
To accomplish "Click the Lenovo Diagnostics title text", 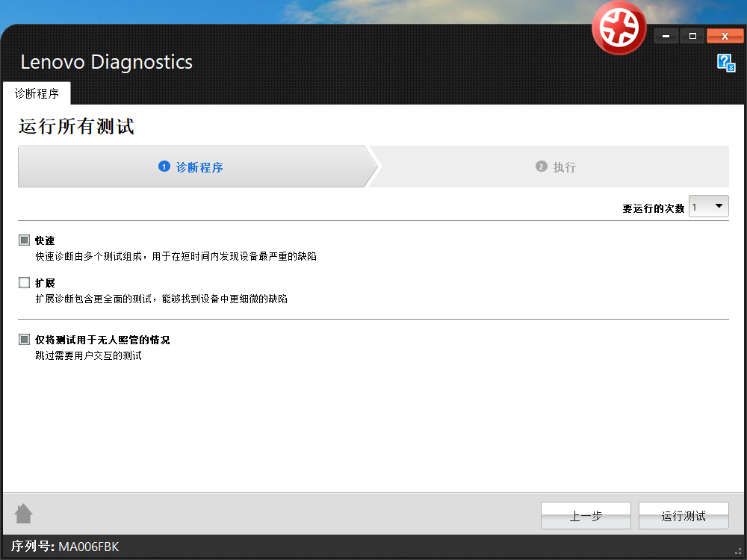I will click(x=106, y=62).
